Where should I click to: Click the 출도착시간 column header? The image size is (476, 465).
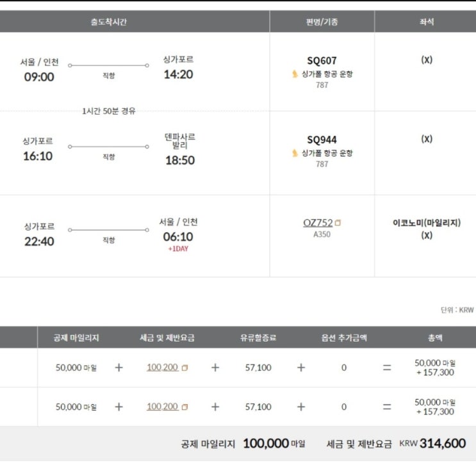click(108, 22)
